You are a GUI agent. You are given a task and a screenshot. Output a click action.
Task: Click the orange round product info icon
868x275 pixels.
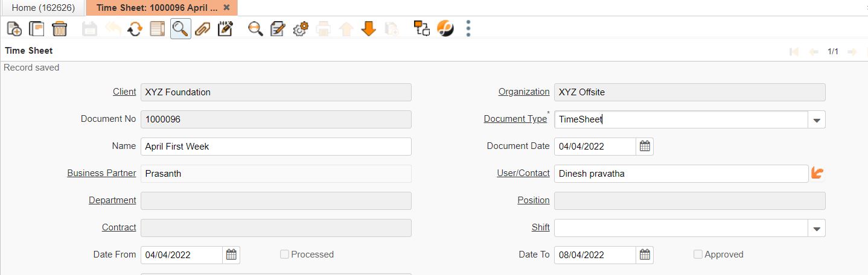click(x=445, y=28)
